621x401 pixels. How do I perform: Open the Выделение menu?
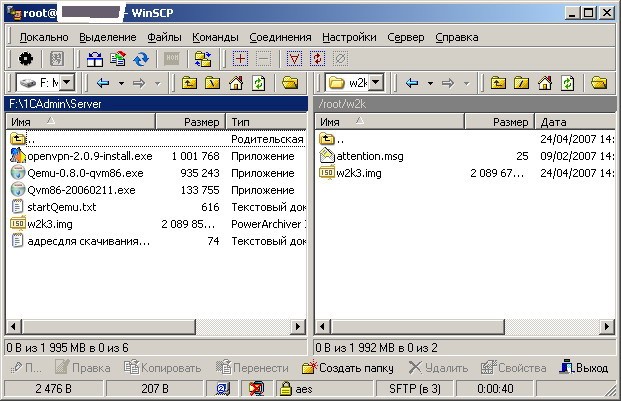(x=108, y=37)
